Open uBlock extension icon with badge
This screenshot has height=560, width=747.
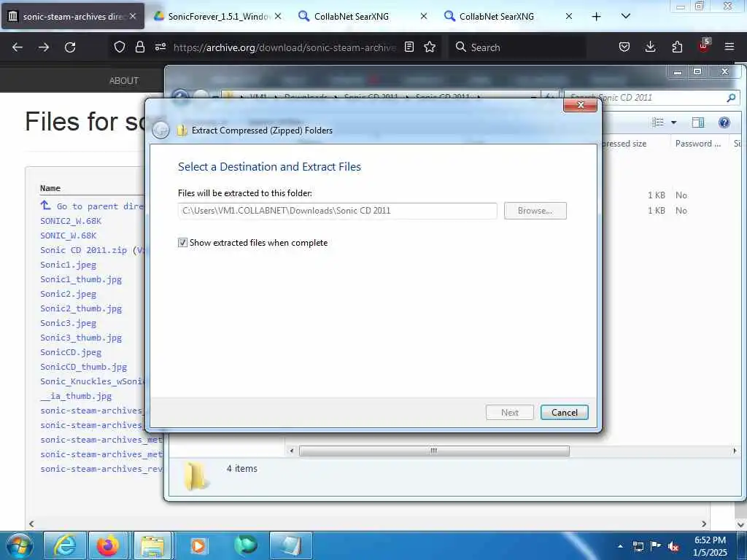704,46
